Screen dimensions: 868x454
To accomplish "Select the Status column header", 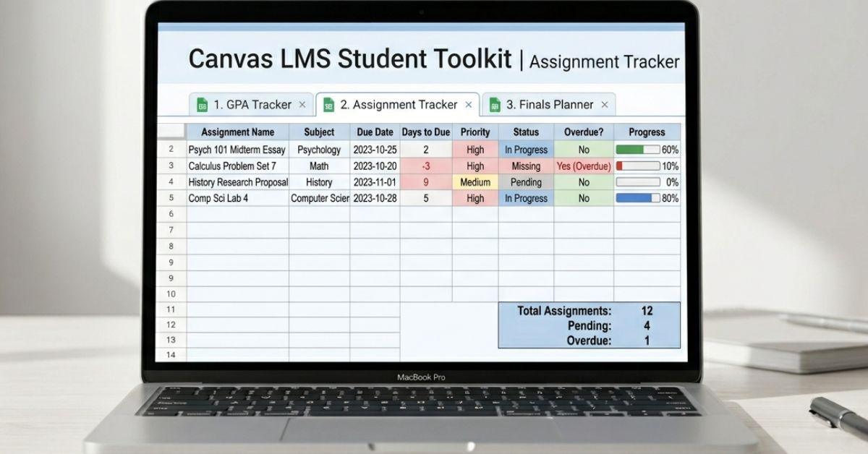I will [526, 132].
